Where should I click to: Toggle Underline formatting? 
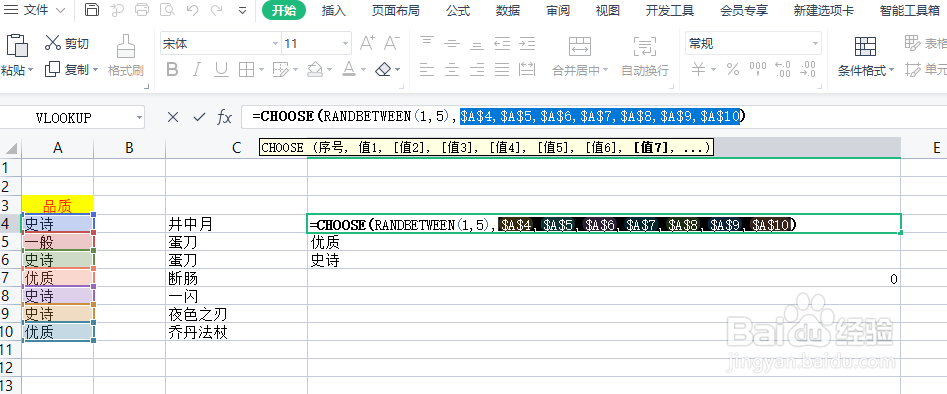click(x=222, y=70)
